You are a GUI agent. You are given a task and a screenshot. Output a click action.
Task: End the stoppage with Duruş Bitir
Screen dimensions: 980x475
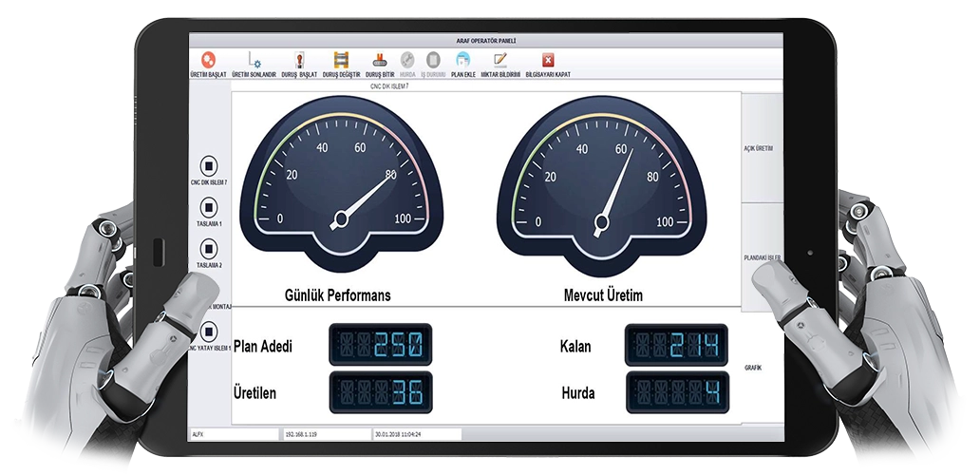(380, 60)
